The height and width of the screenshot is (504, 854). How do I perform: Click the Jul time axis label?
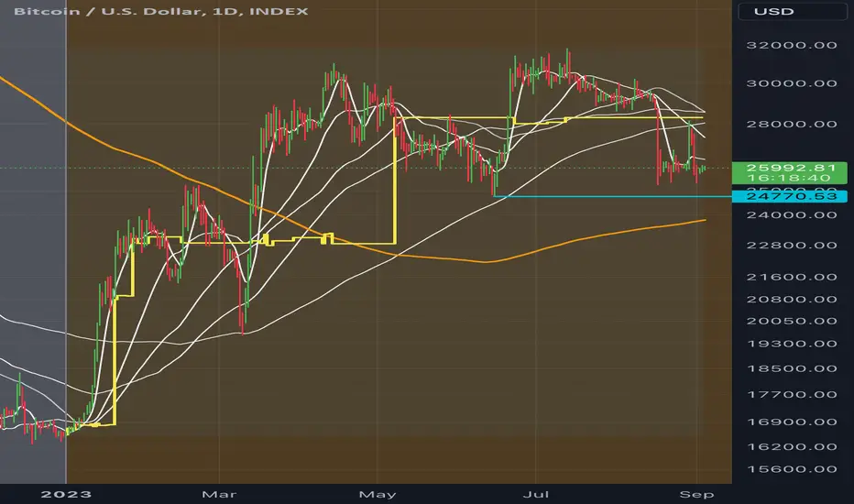pyautogui.click(x=535, y=494)
